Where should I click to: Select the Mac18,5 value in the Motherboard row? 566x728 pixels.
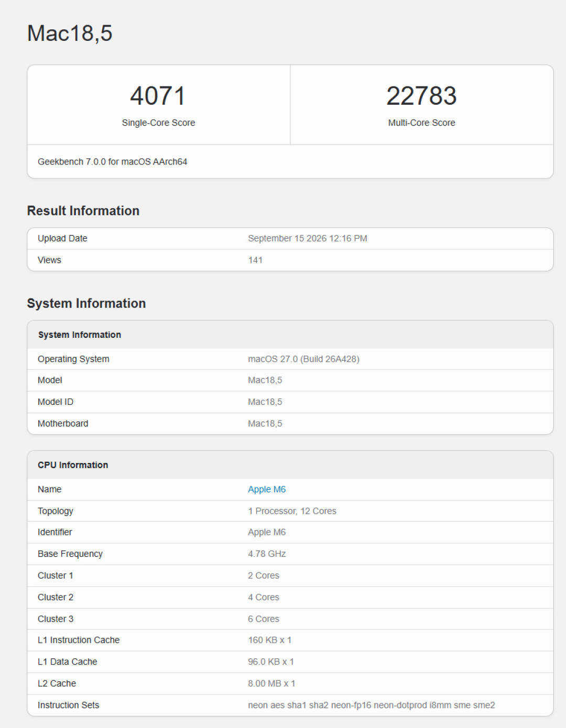265,424
